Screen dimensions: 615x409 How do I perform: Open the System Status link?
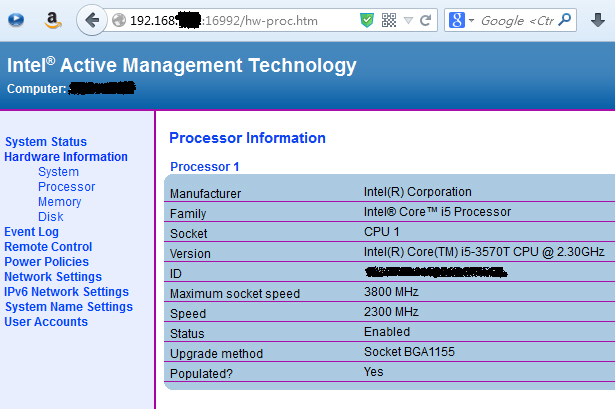tap(46, 142)
